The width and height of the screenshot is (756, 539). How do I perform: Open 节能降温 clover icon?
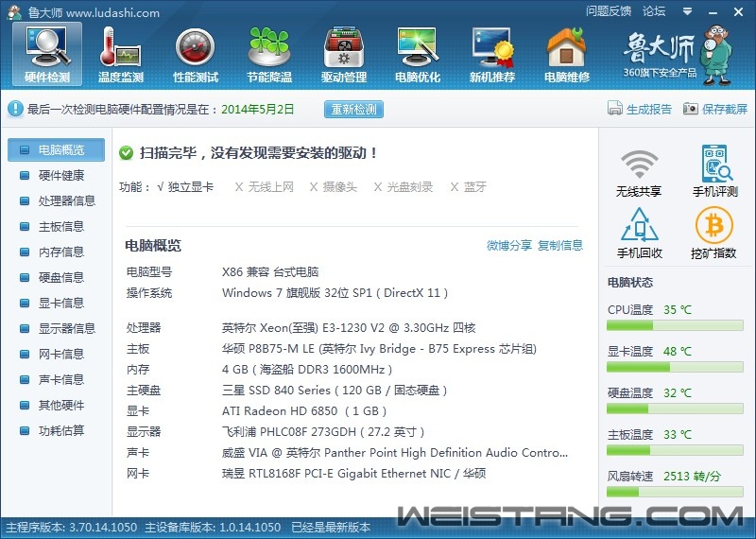pyautogui.click(x=269, y=54)
